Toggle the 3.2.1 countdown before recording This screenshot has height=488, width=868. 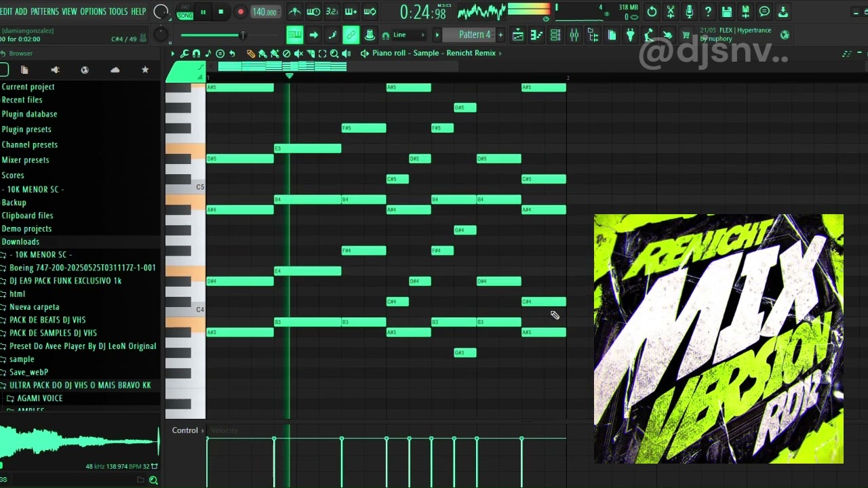click(332, 12)
